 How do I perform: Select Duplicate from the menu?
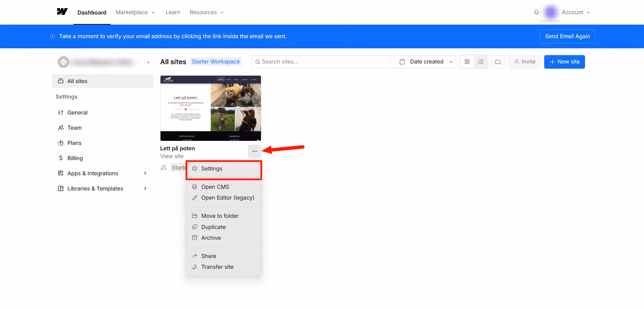tap(224, 227)
